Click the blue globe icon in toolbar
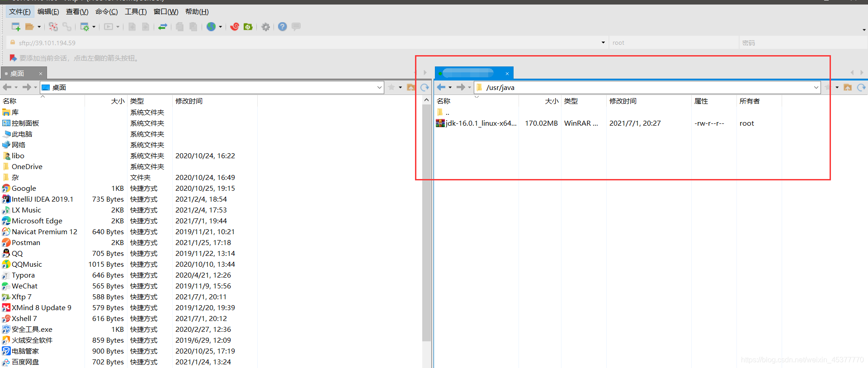 click(211, 27)
